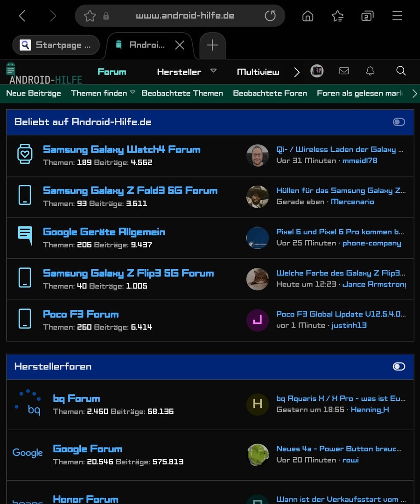Viewport: 420px width, 504px height.
Task: Open Jance Armstrong cat avatar
Action: (258, 279)
